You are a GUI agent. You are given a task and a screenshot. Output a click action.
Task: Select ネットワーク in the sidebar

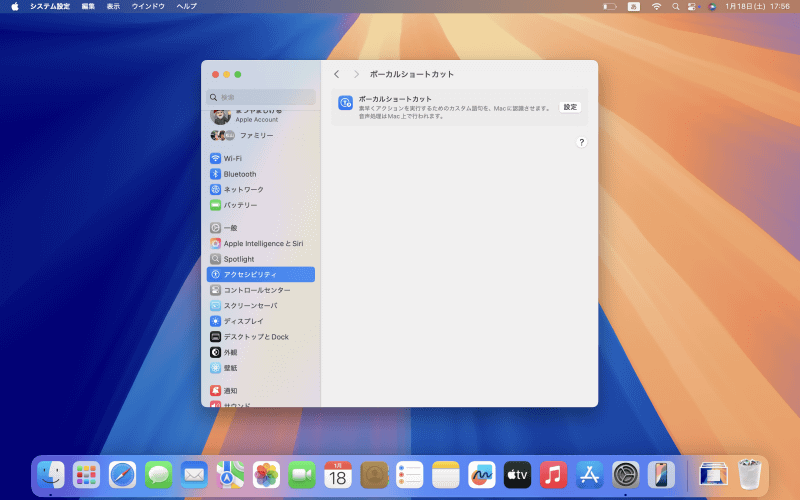coord(261,189)
